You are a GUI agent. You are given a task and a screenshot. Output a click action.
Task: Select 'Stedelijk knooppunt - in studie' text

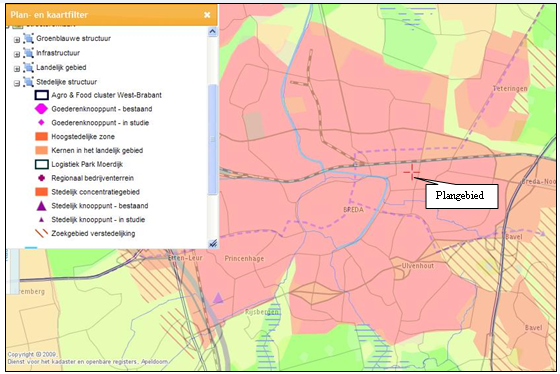tap(98, 220)
